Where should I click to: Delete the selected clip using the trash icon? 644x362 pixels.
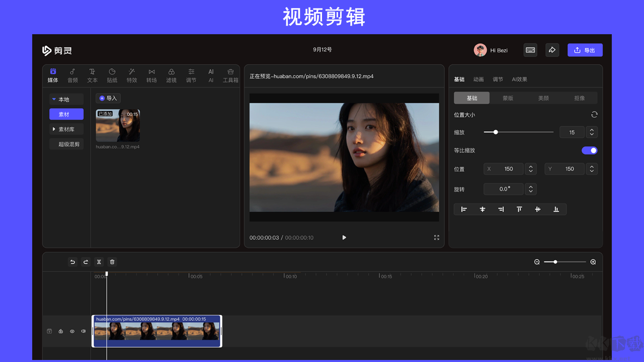pyautogui.click(x=112, y=262)
